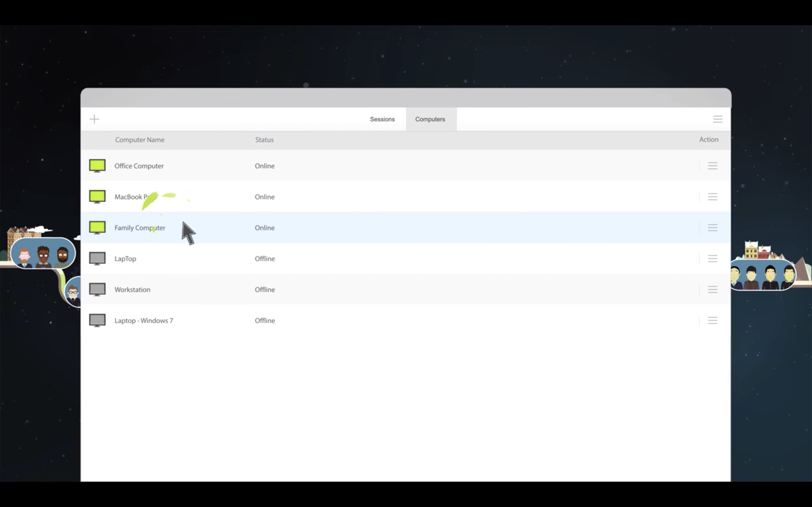The width and height of the screenshot is (812, 507).
Task: Click the action menu icon for Laptop - Windows 7
Action: (713, 320)
